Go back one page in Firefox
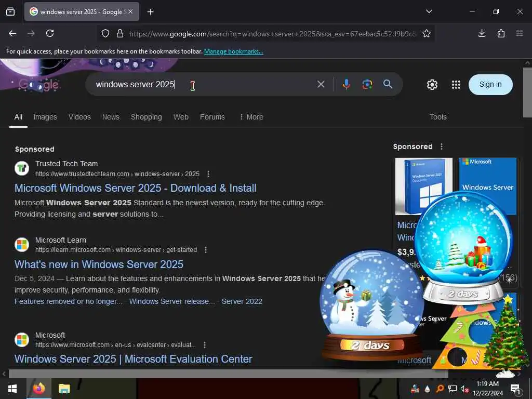This screenshot has height=399, width=532. (x=12, y=33)
